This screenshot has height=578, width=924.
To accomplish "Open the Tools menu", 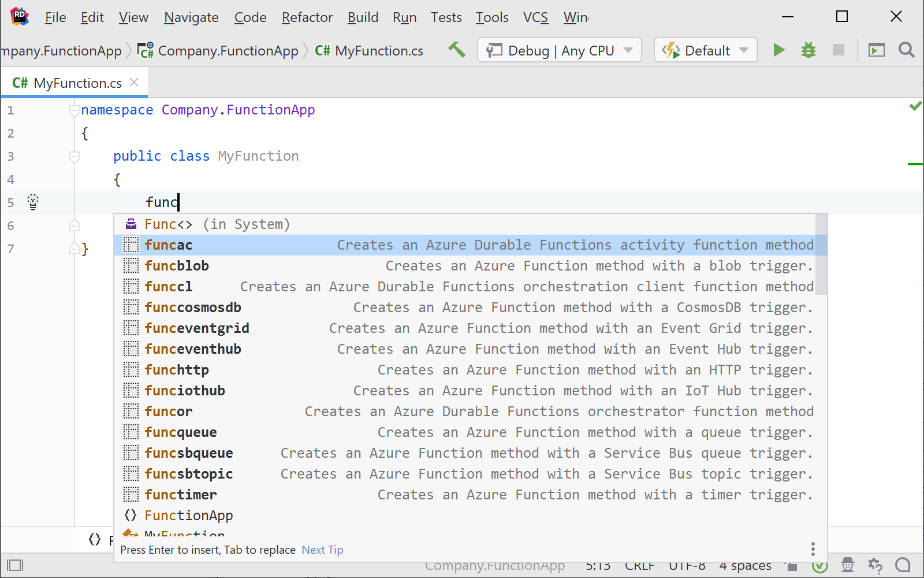I will 492,17.
